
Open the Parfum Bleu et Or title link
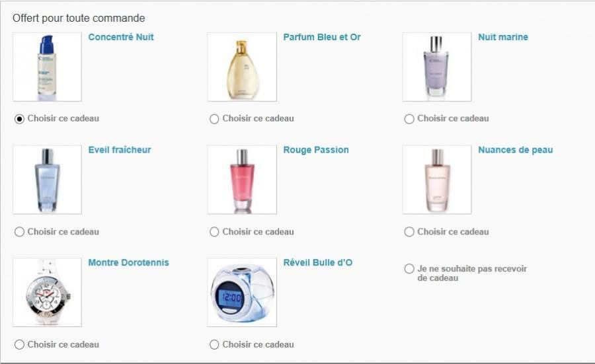[322, 37]
